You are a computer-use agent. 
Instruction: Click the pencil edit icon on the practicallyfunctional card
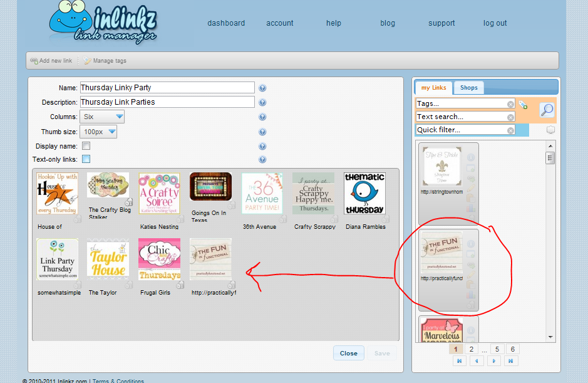pos(471,275)
